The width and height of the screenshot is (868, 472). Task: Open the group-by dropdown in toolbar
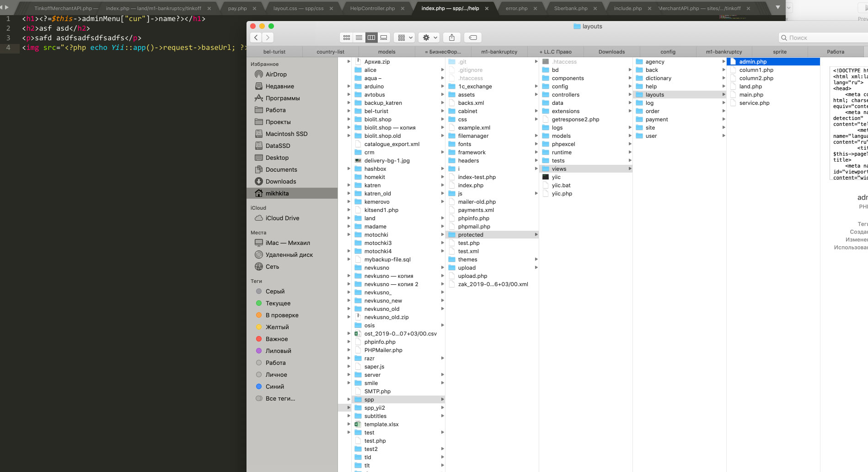pyautogui.click(x=405, y=38)
